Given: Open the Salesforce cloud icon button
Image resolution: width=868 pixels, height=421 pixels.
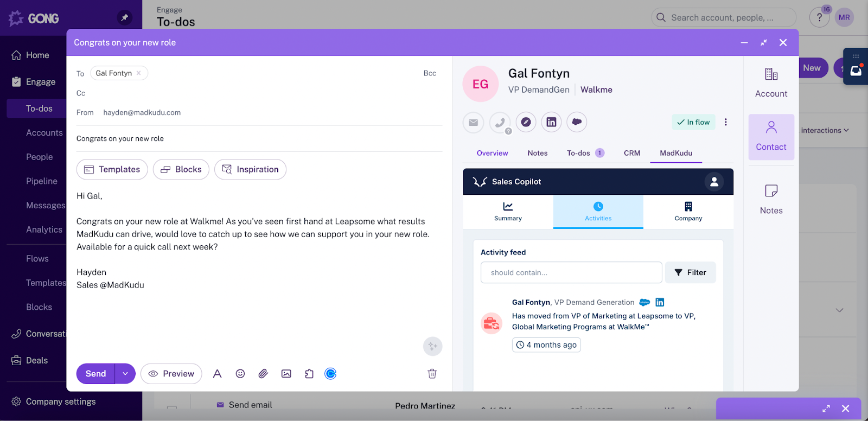Looking at the screenshot, I should click(x=577, y=122).
